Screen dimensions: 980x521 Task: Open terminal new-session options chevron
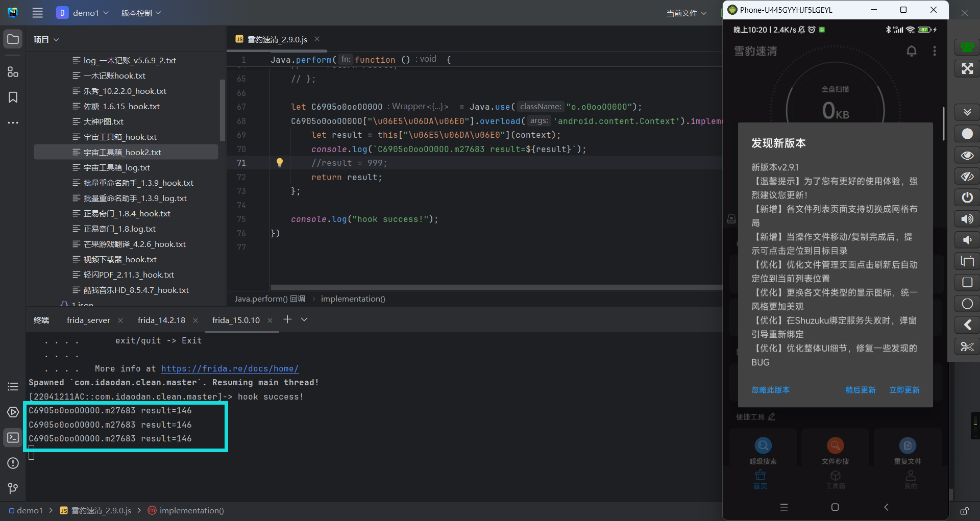(x=304, y=319)
